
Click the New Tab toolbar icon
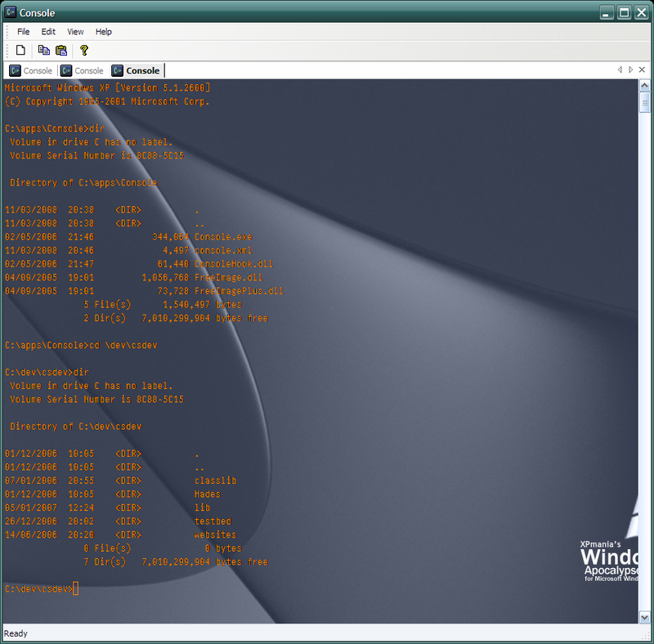click(x=21, y=51)
